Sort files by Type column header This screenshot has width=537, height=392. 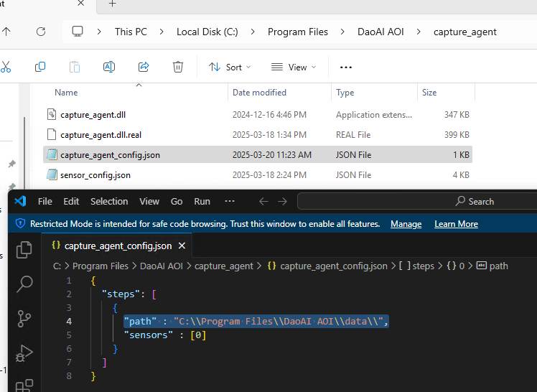point(345,93)
